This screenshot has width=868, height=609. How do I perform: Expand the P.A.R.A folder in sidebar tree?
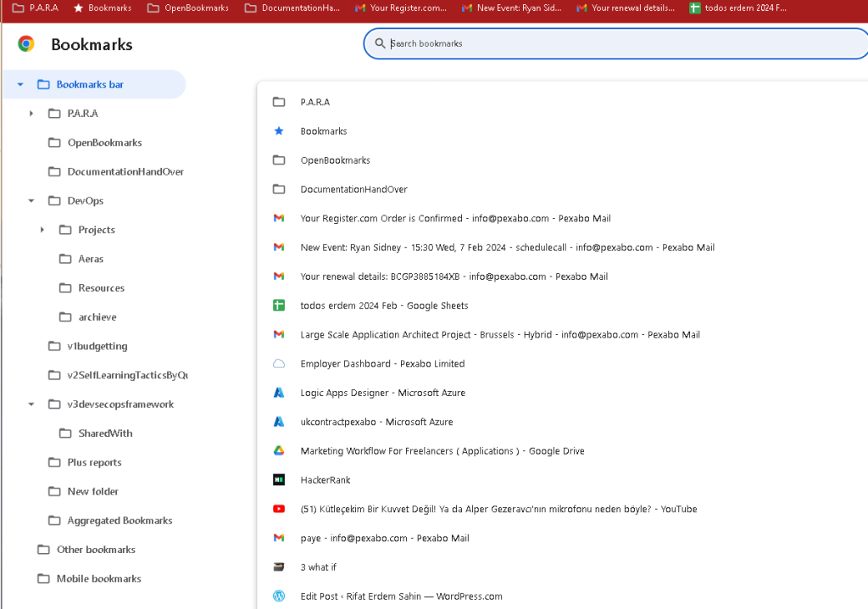(x=31, y=114)
